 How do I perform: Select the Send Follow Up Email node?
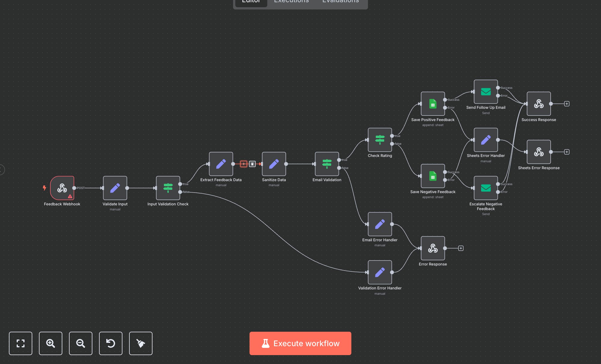pyautogui.click(x=486, y=91)
